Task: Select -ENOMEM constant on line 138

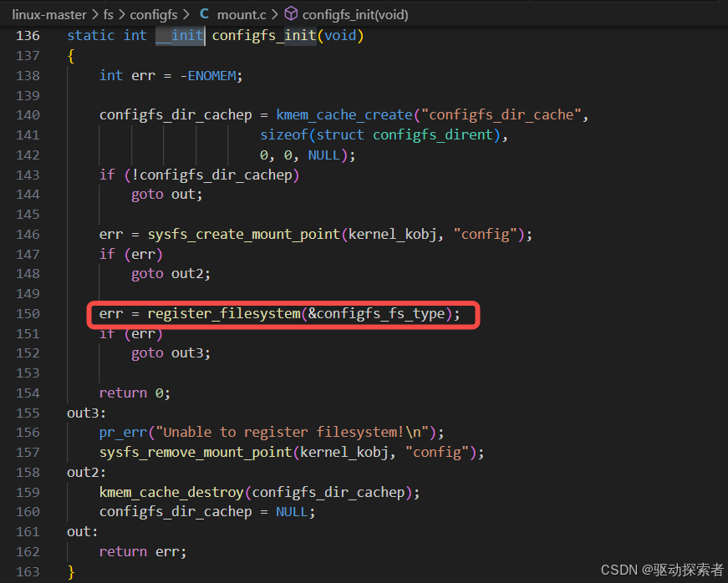Action: pyautogui.click(x=208, y=76)
